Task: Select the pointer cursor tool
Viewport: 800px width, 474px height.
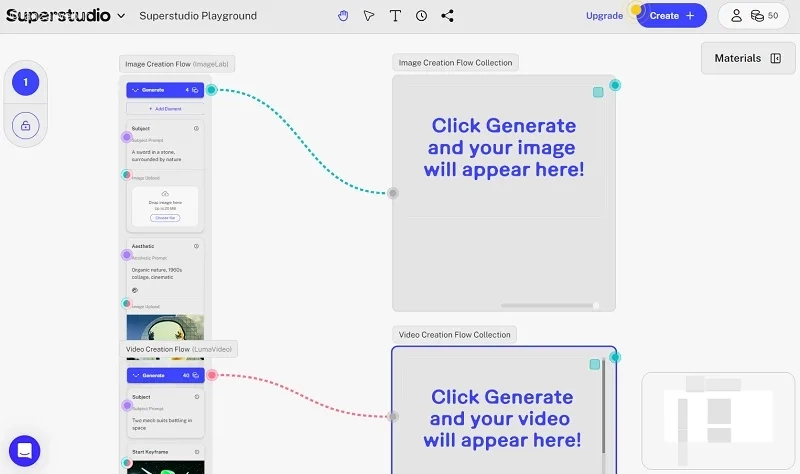Action: click(369, 16)
